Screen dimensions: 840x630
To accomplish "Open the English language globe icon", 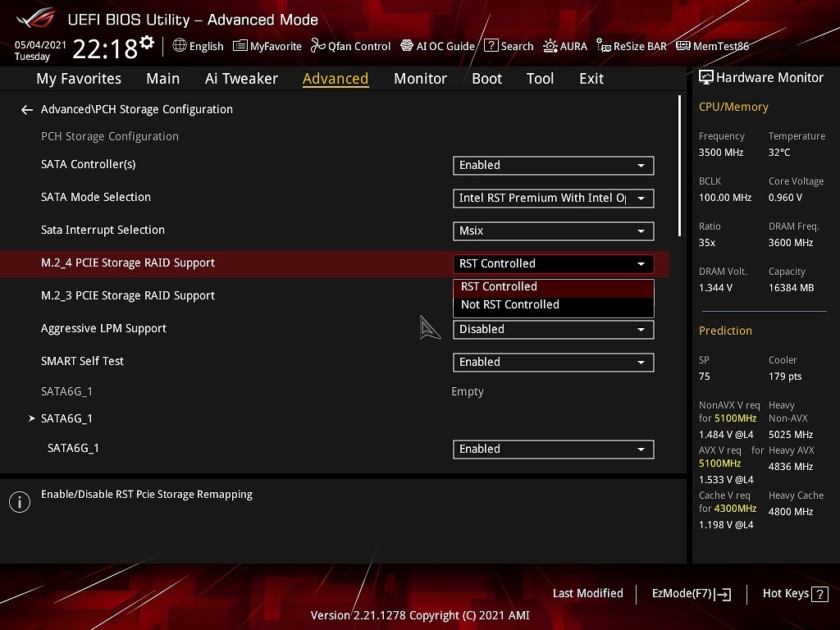I will [180, 46].
